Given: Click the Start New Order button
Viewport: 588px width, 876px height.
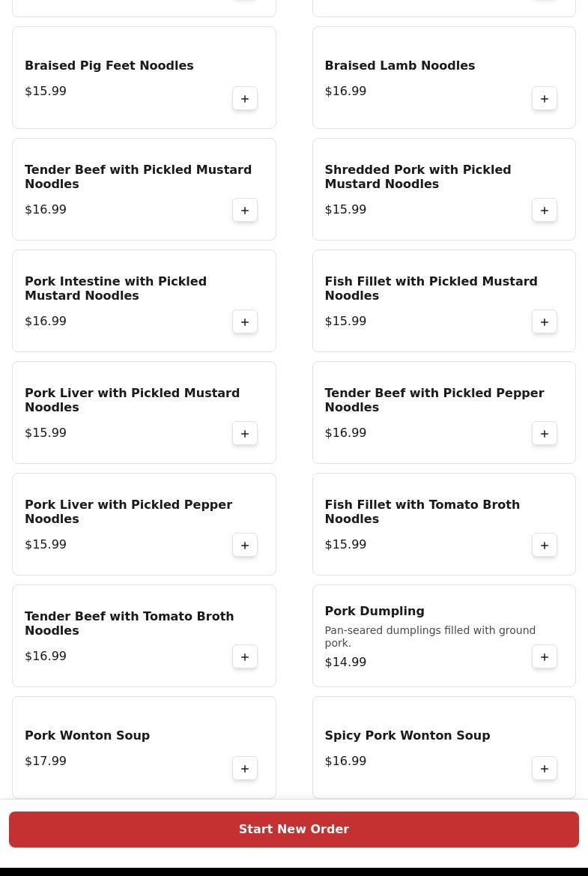Looking at the screenshot, I should tap(294, 830).
